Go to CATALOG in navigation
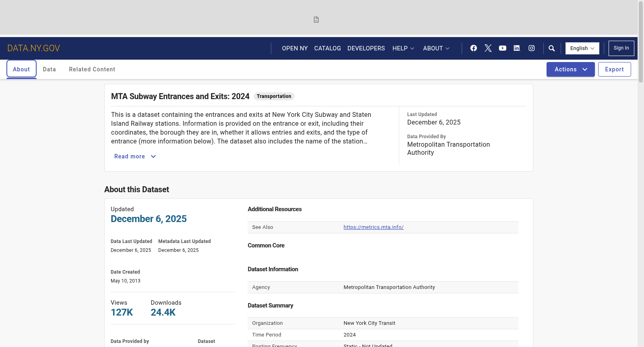 pos(328,48)
